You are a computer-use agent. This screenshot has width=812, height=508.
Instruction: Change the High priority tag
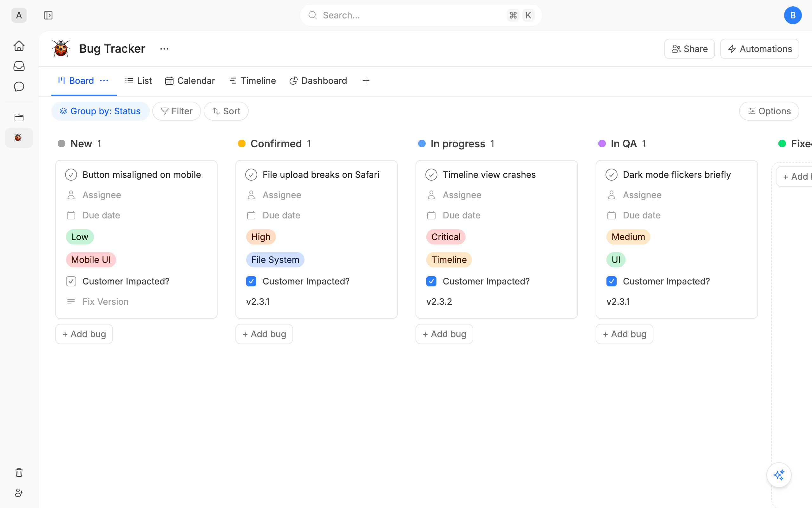click(261, 237)
